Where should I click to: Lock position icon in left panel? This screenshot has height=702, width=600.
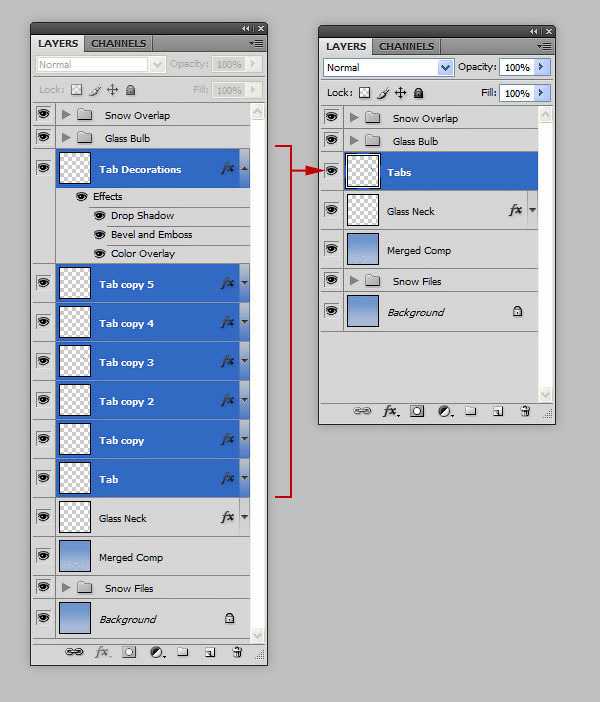tap(112, 90)
